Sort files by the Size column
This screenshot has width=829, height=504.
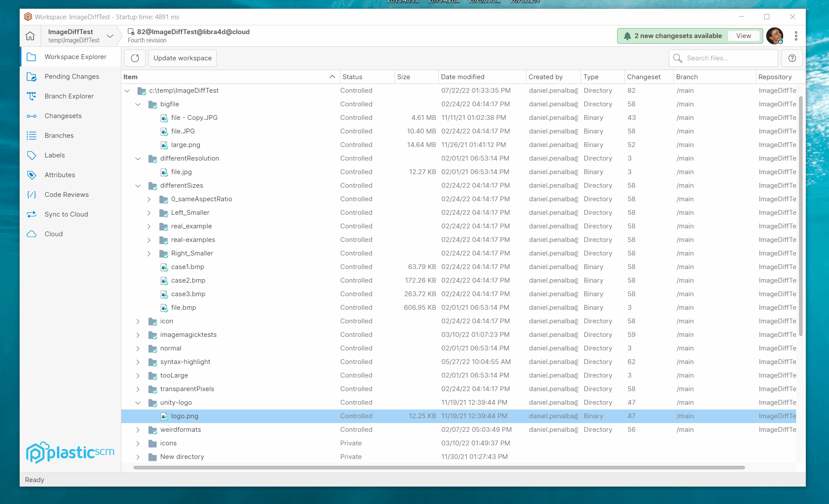point(402,77)
